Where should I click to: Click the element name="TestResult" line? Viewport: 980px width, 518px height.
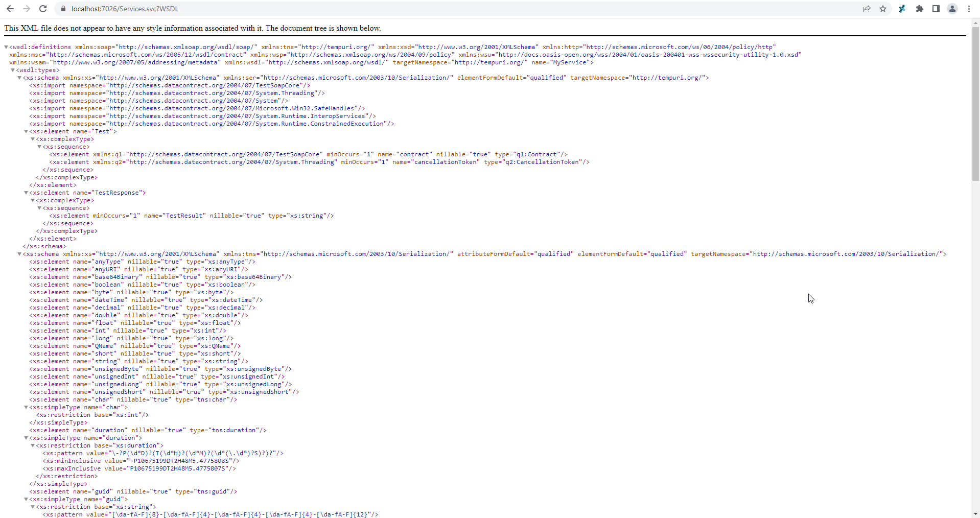click(192, 216)
